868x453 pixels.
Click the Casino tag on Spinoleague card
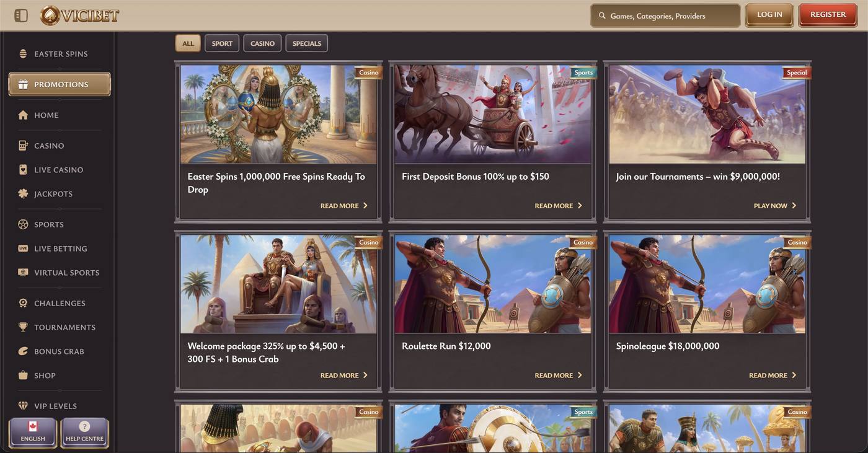797,242
